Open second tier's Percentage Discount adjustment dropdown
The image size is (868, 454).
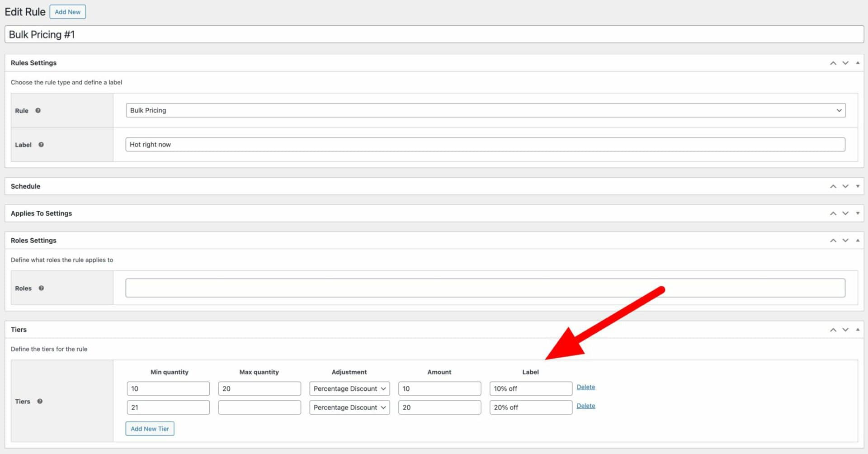point(349,407)
